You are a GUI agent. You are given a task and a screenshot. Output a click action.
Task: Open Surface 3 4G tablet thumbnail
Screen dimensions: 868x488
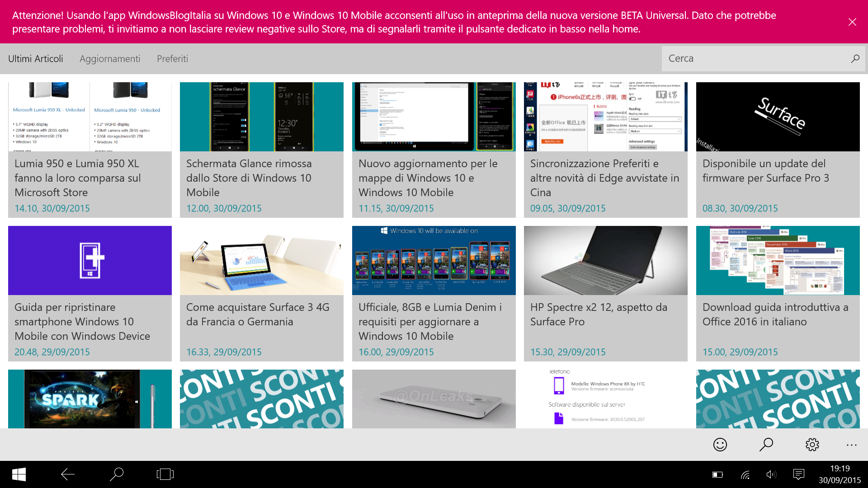[x=262, y=260]
